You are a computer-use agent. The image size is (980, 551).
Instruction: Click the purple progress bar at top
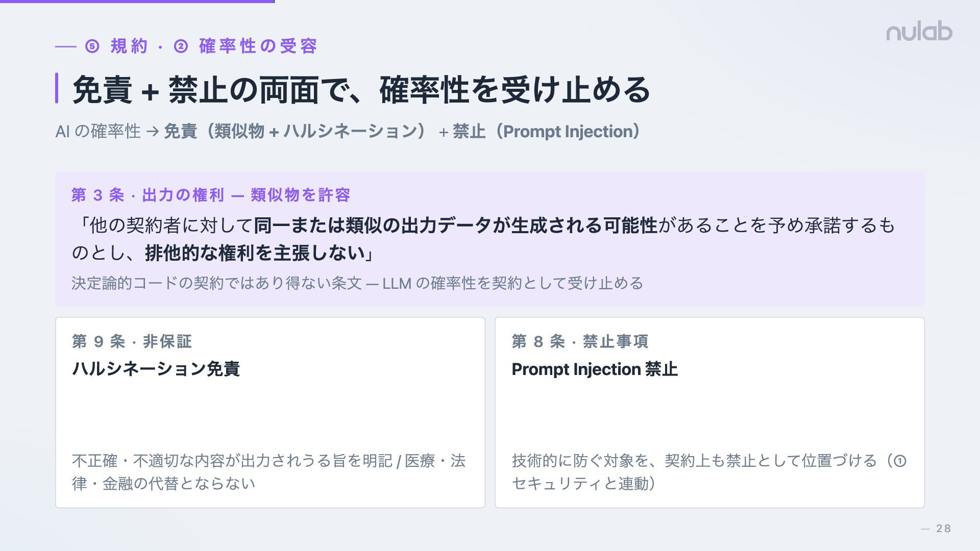(137, 2)
